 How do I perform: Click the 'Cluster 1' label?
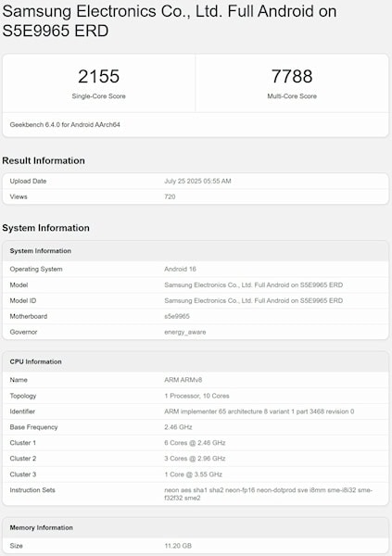[x=22, y=443]
